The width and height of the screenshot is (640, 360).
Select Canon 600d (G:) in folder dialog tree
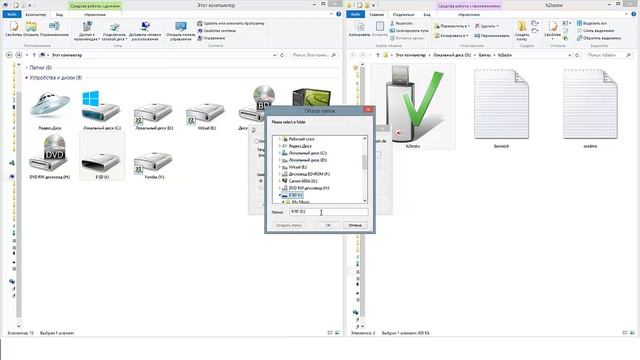[x=303, y=181]
